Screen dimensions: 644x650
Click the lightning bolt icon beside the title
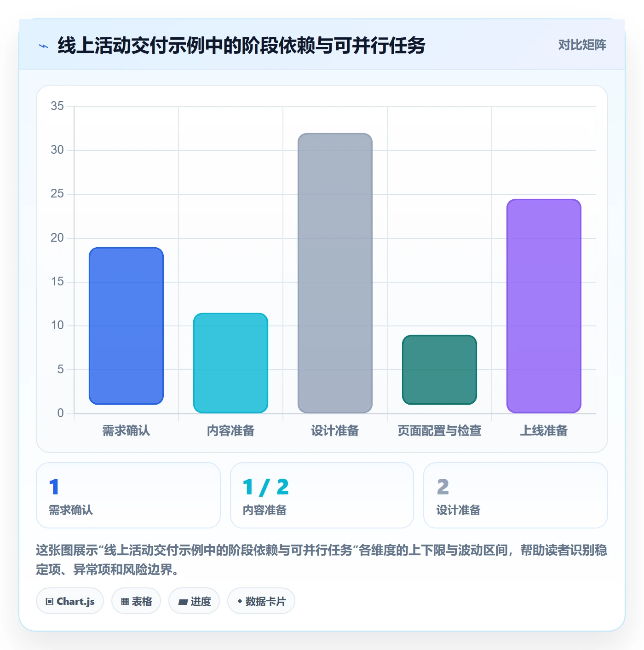pos(44,46)
